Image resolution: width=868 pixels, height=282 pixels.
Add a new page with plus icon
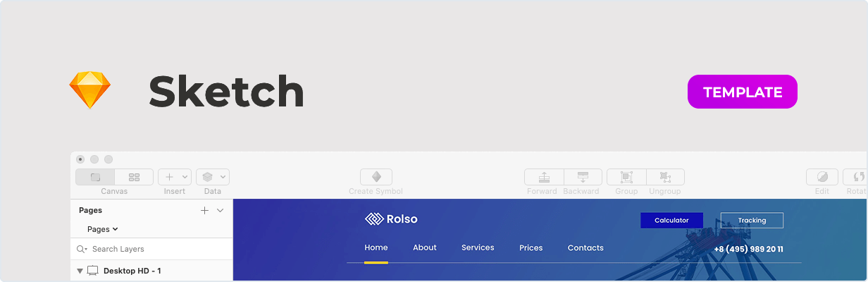click(204, 210)
